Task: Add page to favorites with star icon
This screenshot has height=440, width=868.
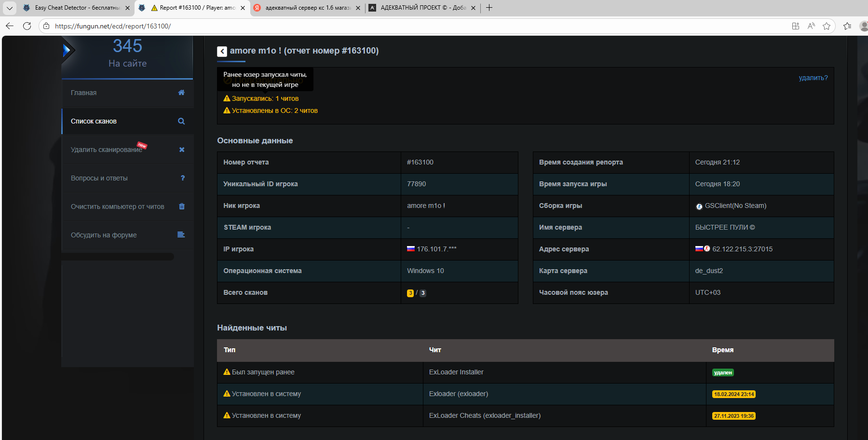Action: point(827,26)
